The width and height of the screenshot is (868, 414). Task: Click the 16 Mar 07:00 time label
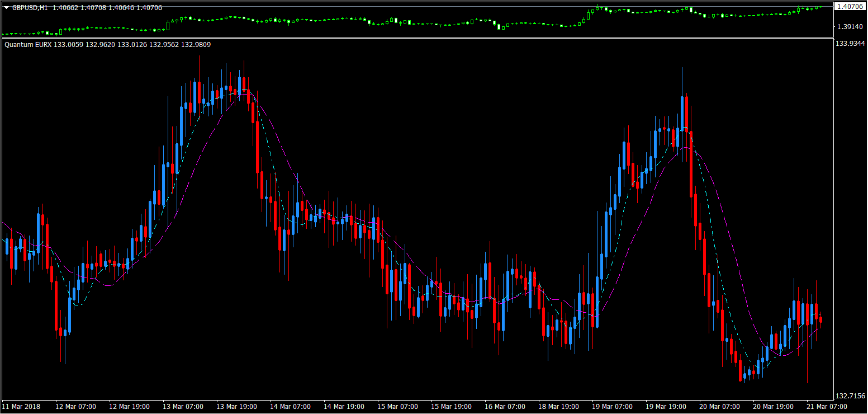coord(505,407)
